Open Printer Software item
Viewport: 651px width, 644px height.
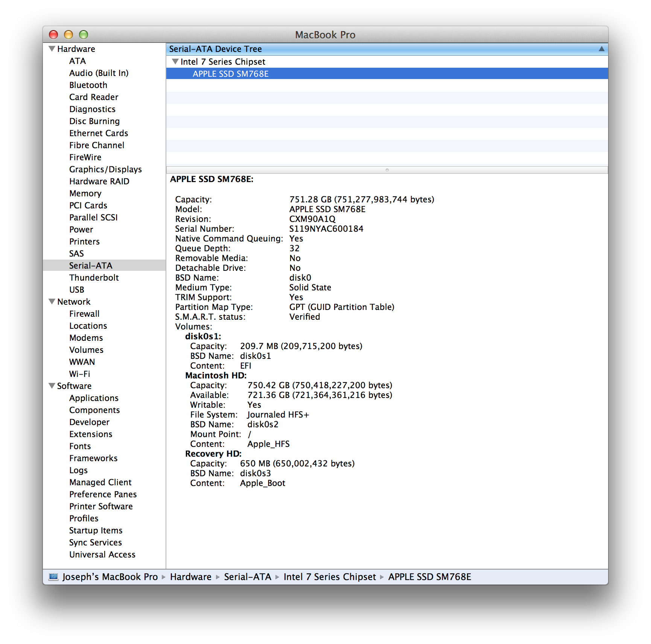(101, 506)
